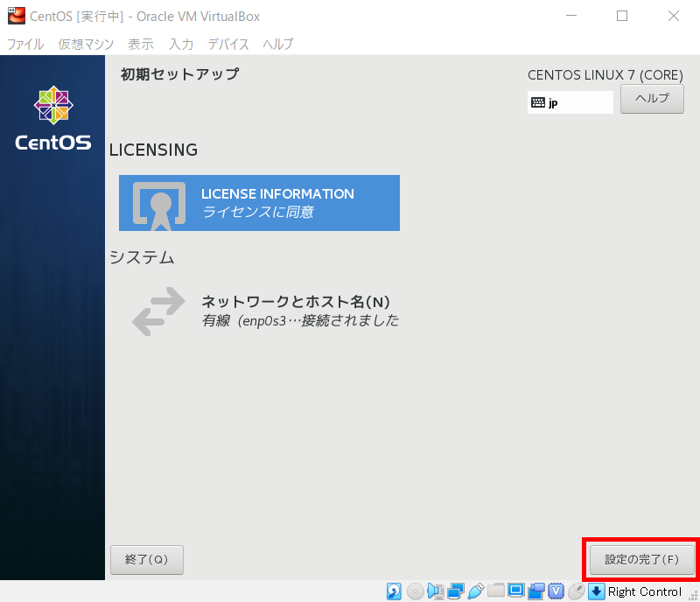Click the CentOS logo in sidebar
The width and height of the screenshot is (700, 602).
point(53,118)
